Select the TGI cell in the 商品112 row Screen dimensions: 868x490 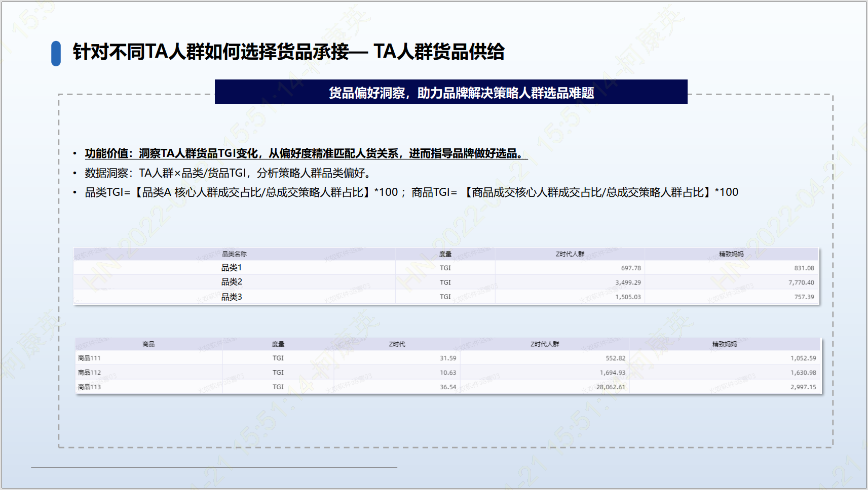(x=278, y=373)
